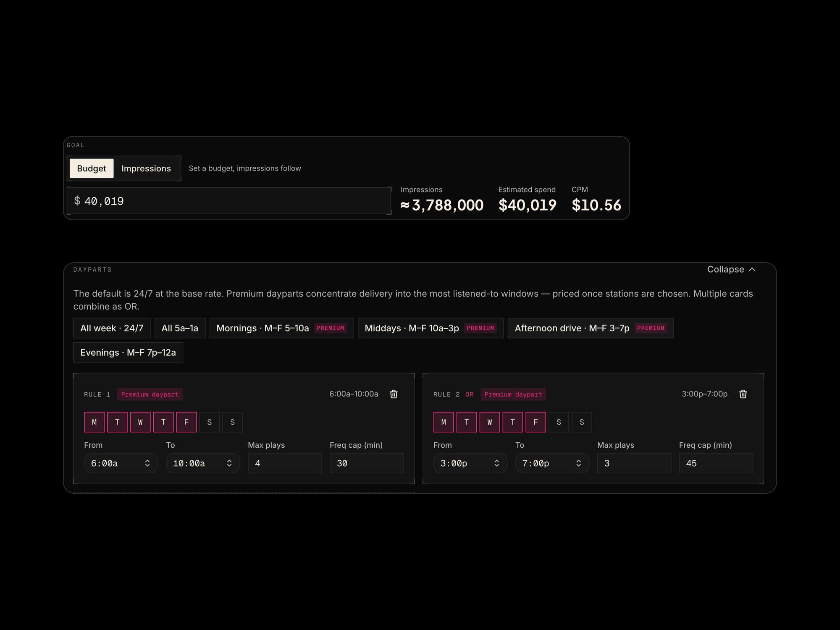Toggle Monday in Rule 2
The image size is (840, 630).
click(444, 422)
